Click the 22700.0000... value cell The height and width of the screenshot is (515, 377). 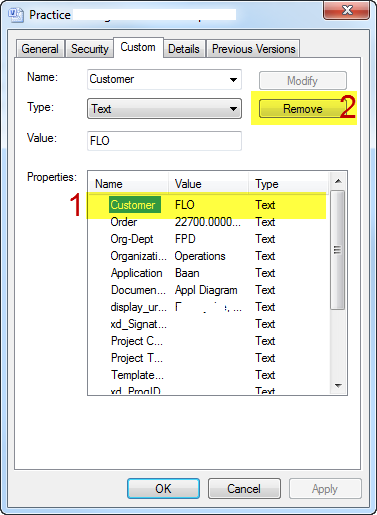pyautogui.click(x=208, y=222)
